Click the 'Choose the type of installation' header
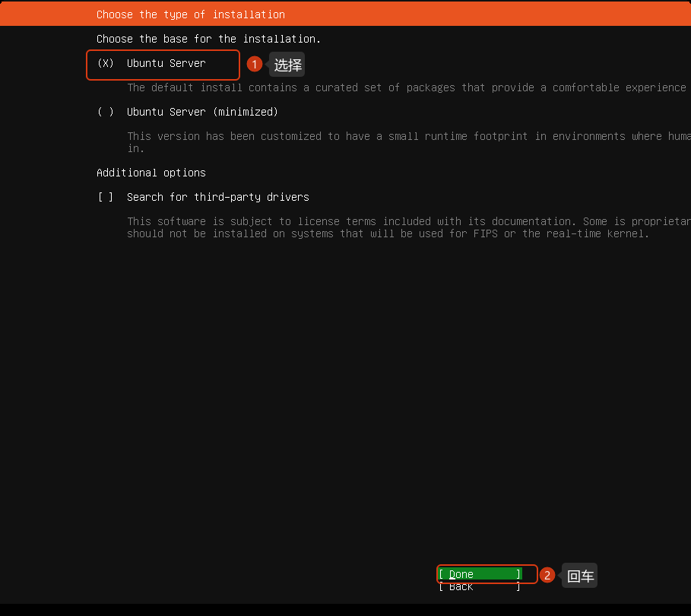This screenshot has height=616, width=691. 190,14
